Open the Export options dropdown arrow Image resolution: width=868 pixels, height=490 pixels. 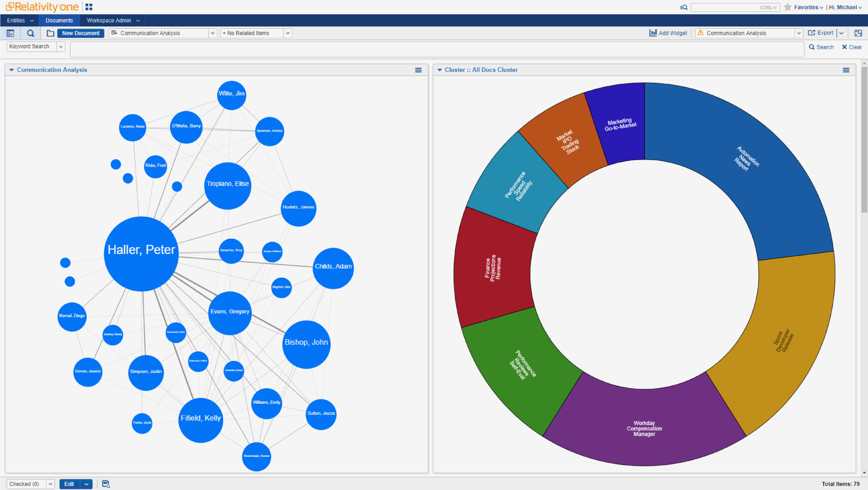tap(841, 33)
